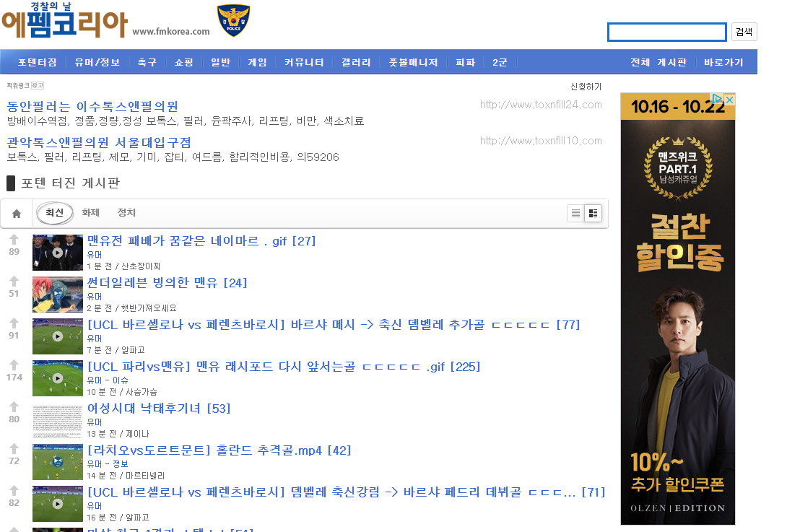Click the 신청하기 ad application link
The image size is (787, 532).
point(586,87)
